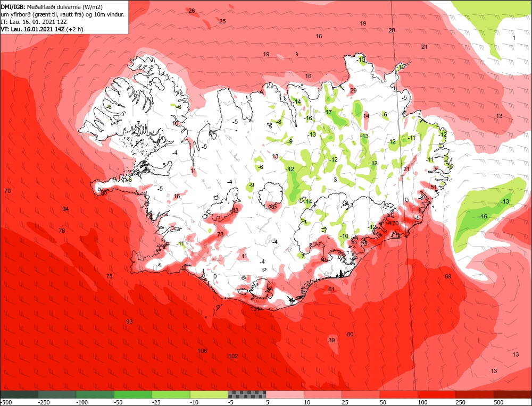Click the "-17" value in north Iceland
Viewport: 532px width, 406px height.
point(328,112)
